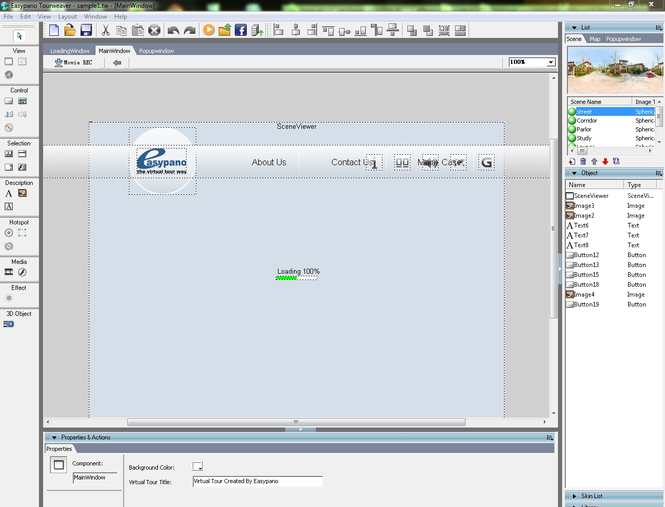Open the zoom 100% dropdown
Screen dimensions: 665x507
click(x=550, y=62)
